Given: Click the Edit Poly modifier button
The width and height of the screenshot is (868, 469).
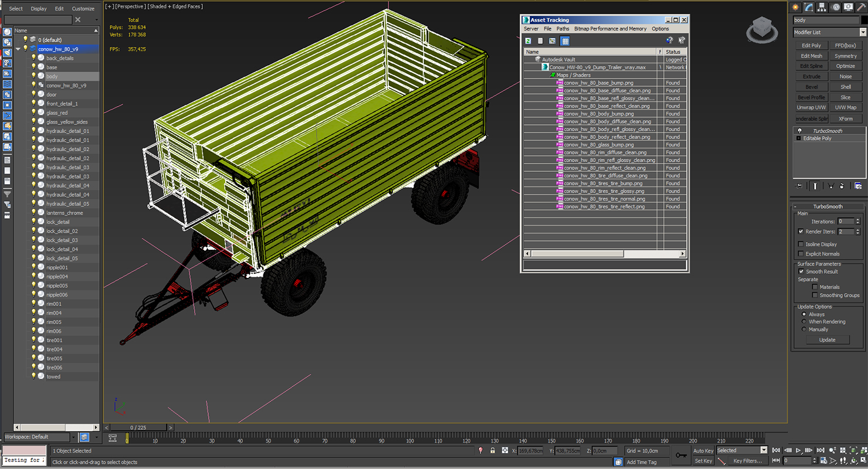Looking at the screenshot, I should 811,45.
